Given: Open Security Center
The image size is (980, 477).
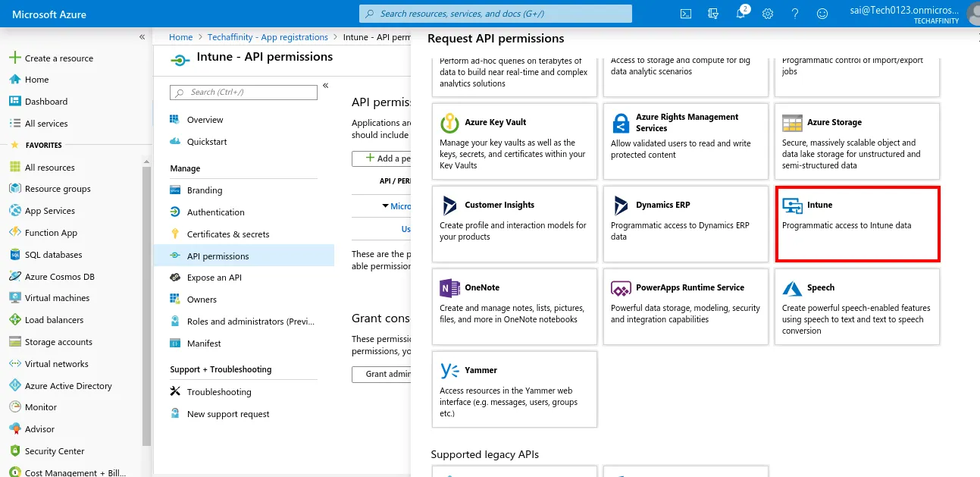Looking at the screenshot, I should point(47,451).
